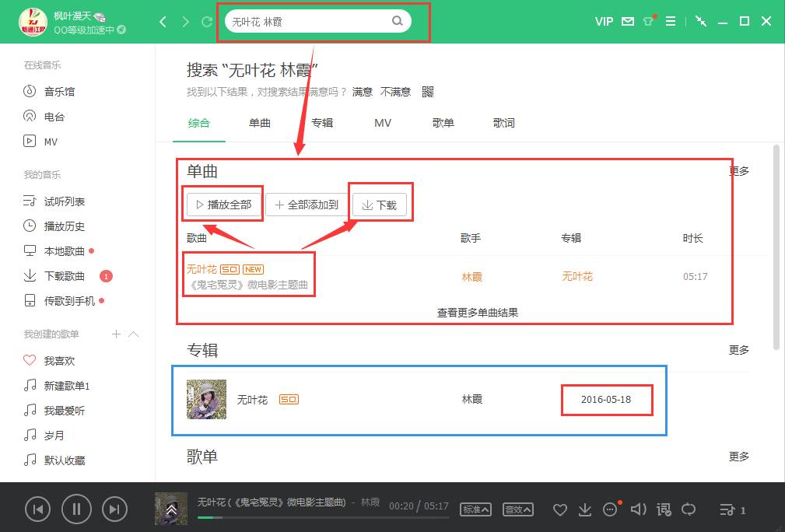Like the playing song with heart icon
Viewport: 785px width, 532px height.
(559, 510)
